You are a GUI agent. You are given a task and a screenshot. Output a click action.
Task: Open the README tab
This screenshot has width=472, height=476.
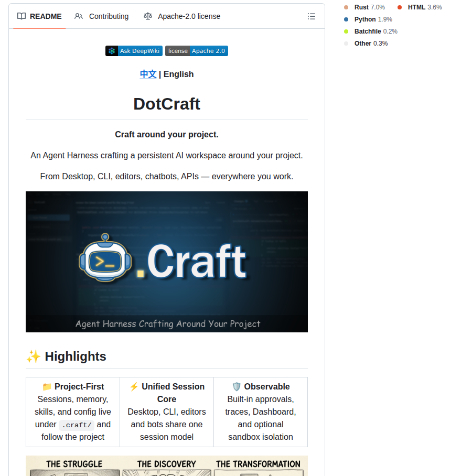point(39,16)
